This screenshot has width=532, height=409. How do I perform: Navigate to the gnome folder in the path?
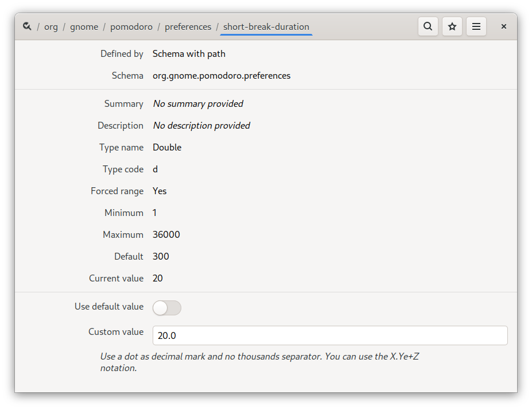84,26
